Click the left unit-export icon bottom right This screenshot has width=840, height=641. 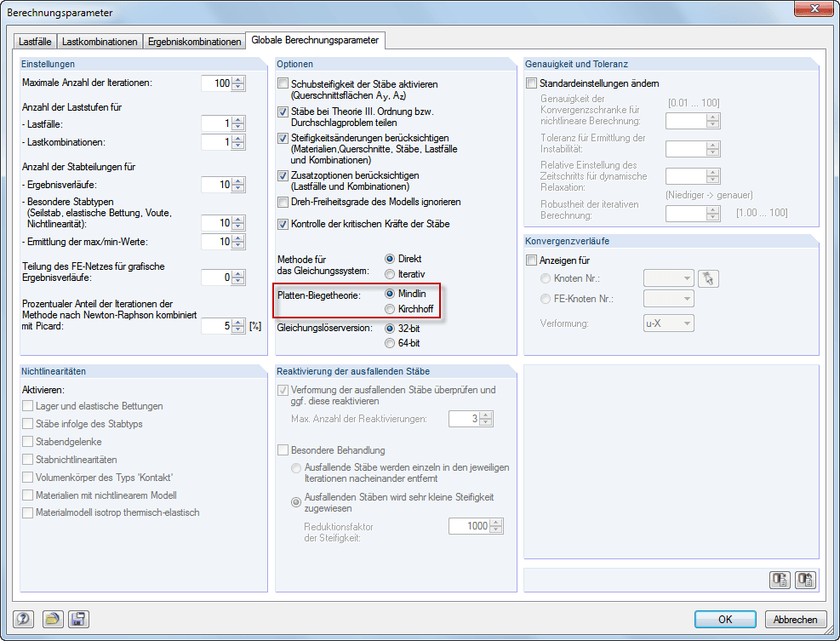780,580
